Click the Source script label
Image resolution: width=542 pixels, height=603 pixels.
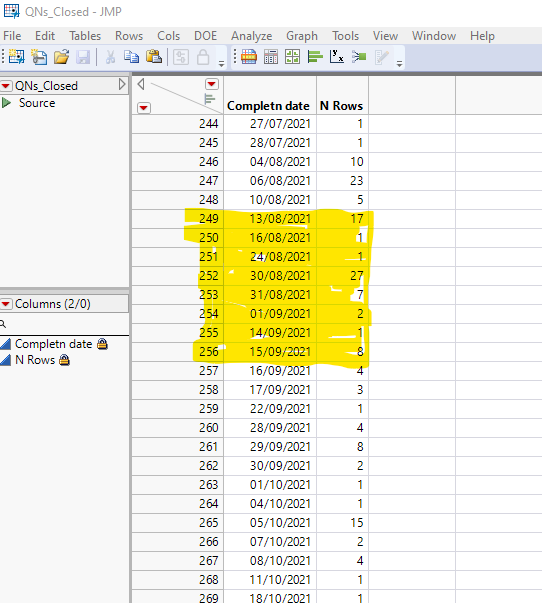click(37, 103)
